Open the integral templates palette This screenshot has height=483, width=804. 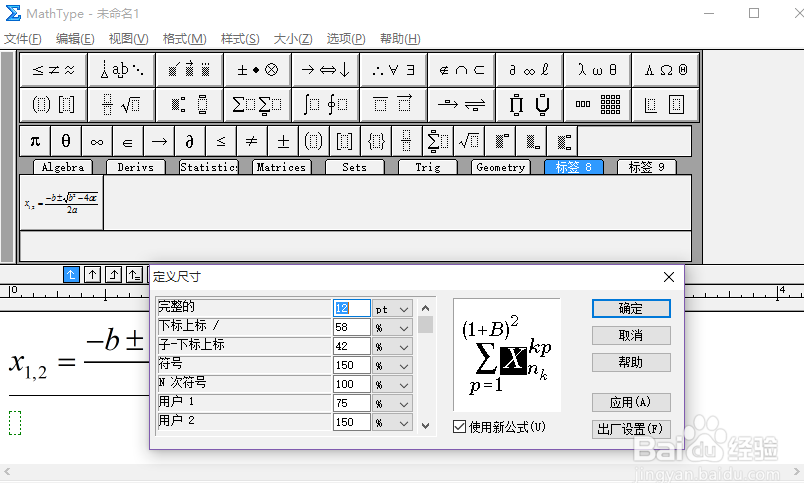pyautogui.click(x=325, y=104)
